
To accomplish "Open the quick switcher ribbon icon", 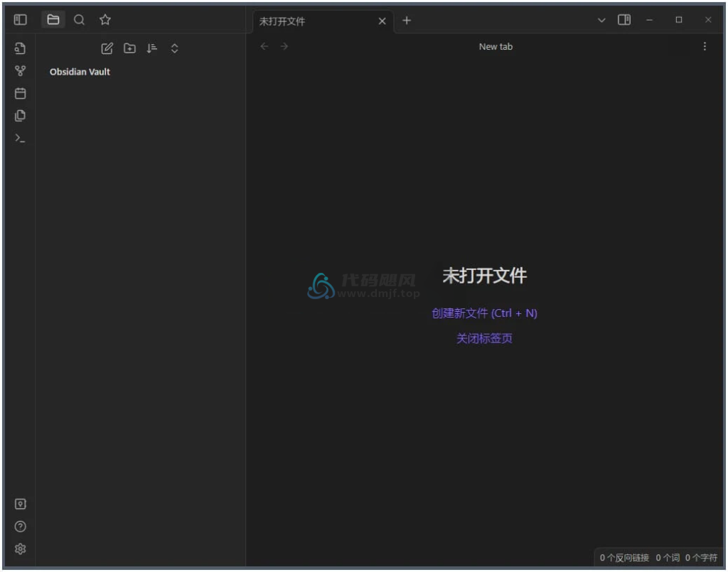I will point(20,48).
